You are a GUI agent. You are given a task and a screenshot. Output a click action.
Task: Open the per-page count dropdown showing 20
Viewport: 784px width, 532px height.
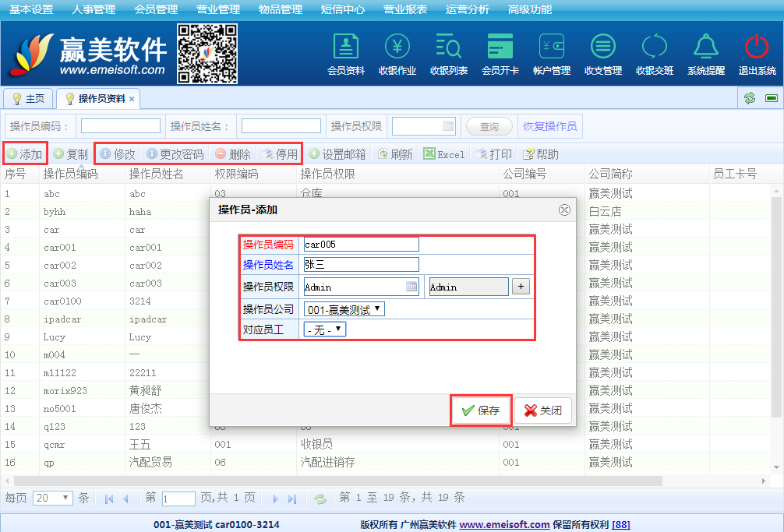54,498
